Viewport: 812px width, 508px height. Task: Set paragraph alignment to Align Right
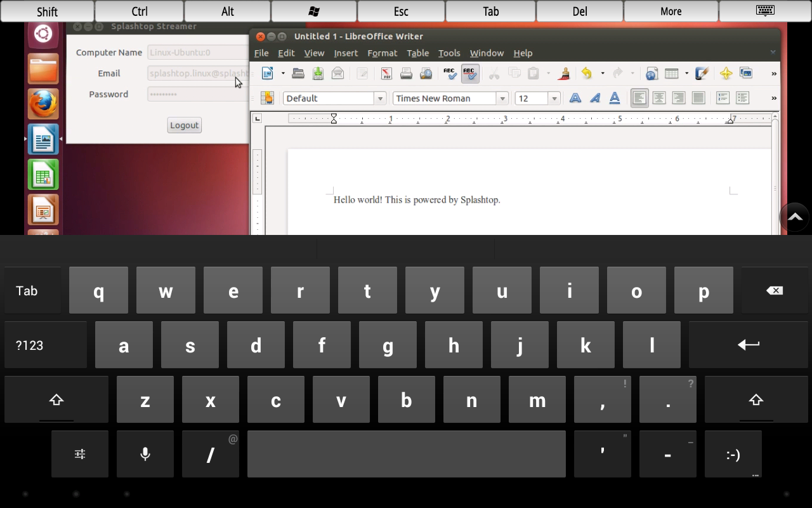(679, 98)
